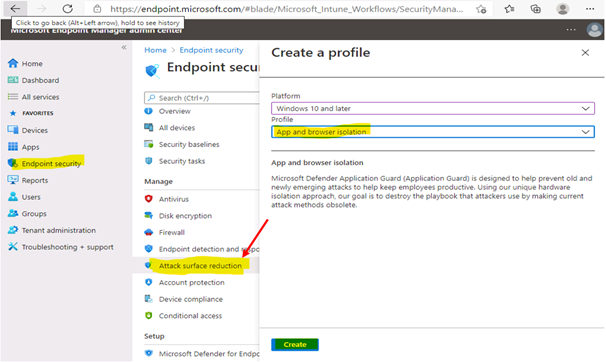Click the Users person icon
606x362 pixels.
coord(13,196)
